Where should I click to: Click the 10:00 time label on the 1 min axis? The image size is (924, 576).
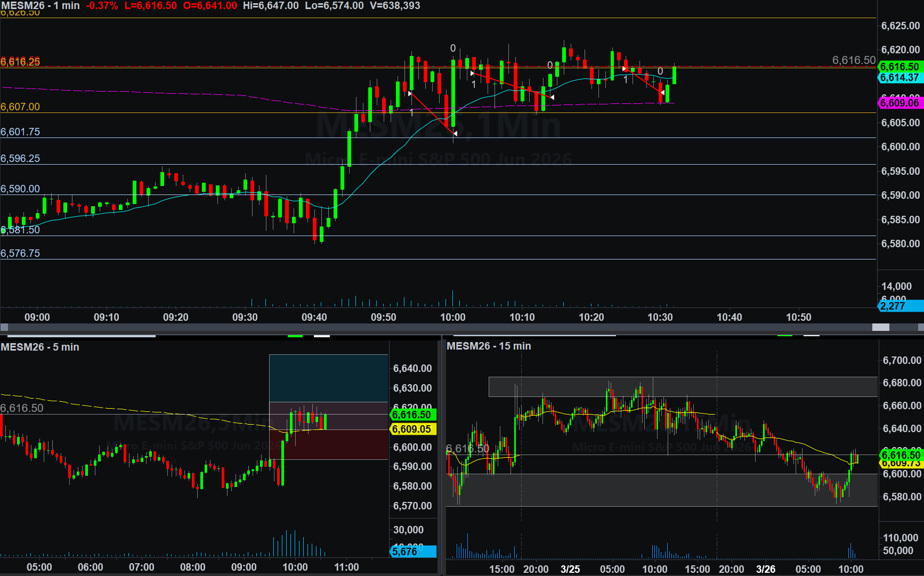[452, 317]
